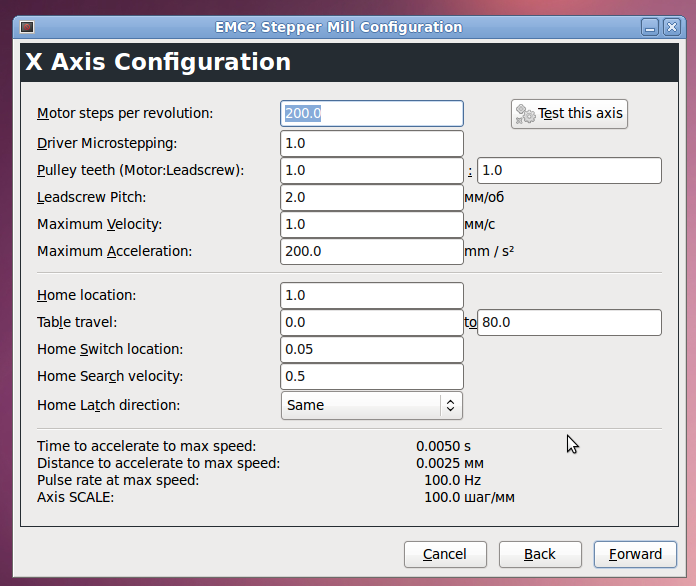Click the Leadscrew Pitch input box

pyautogui.click(x=372, y=197)
